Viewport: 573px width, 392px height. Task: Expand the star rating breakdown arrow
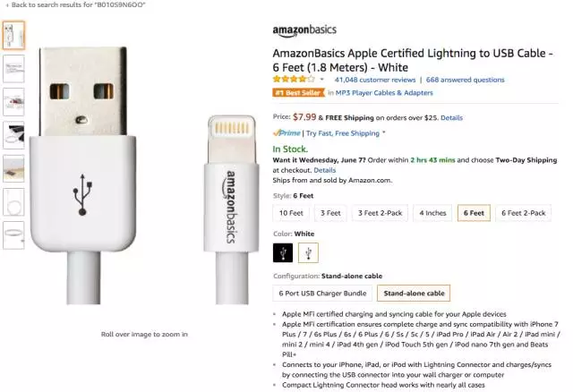[x=321, y=80]
